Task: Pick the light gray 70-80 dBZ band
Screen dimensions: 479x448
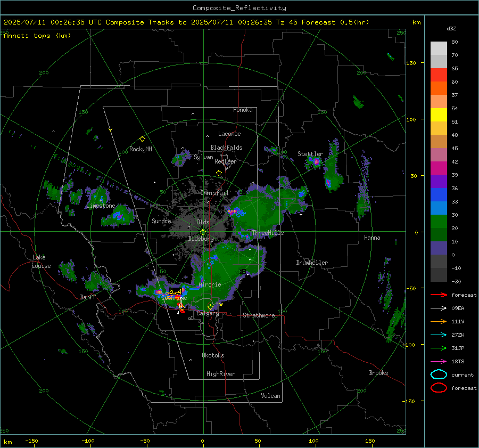Action: pos(439,48)
